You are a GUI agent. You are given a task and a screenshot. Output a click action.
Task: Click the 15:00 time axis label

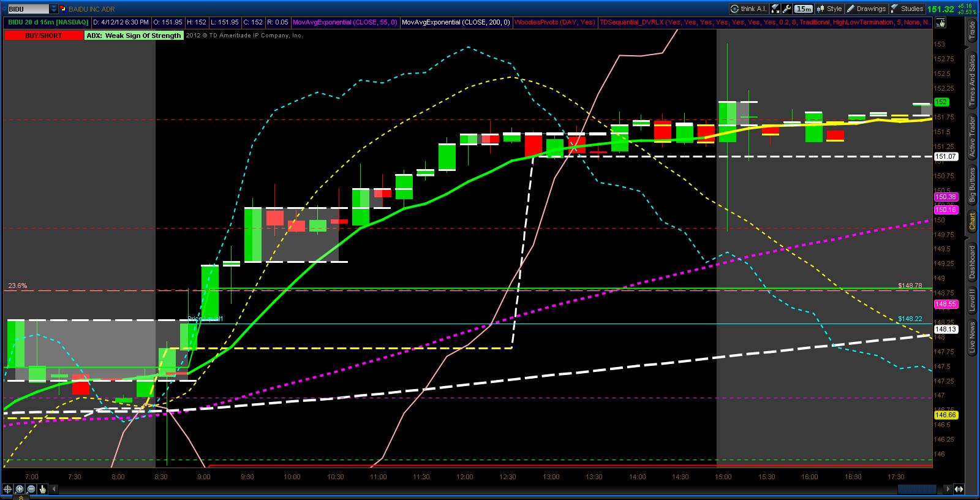(x=723, y=477)
